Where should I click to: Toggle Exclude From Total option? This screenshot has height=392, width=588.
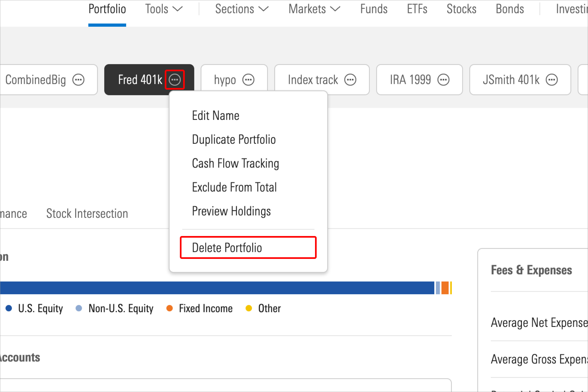(235, 187)
